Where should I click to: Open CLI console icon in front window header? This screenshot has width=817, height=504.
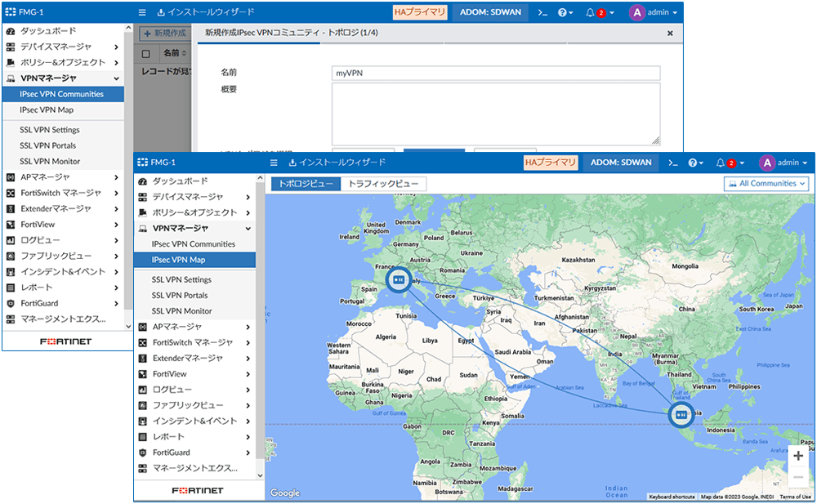(x=673, y=163)
